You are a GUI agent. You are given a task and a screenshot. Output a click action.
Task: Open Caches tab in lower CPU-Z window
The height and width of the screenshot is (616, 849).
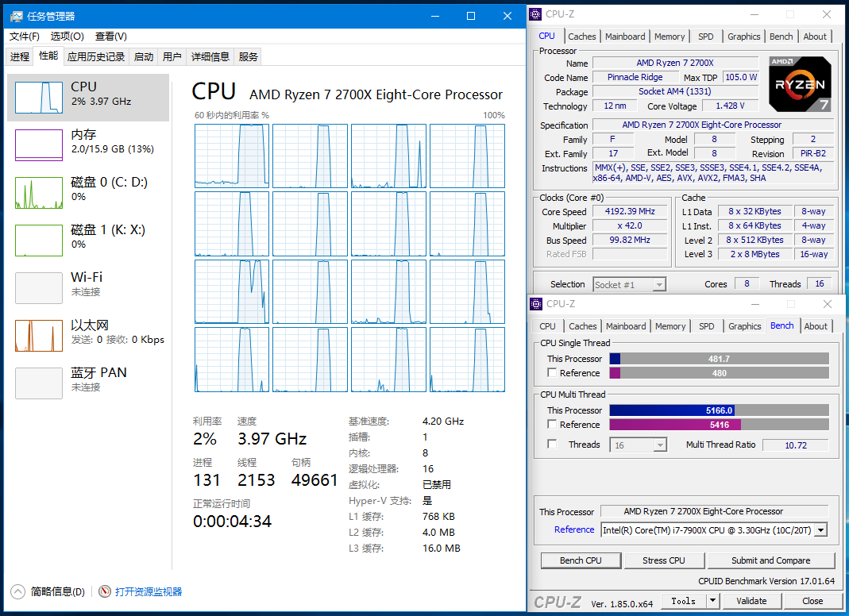click(583, 326)
